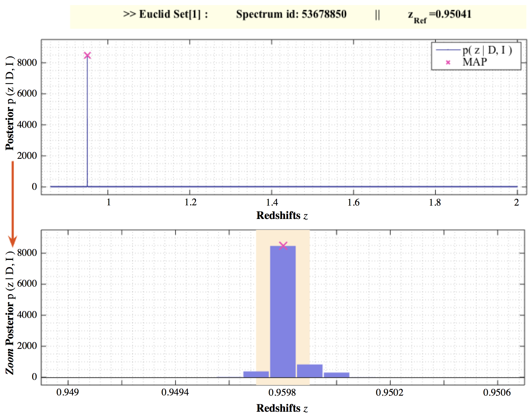
Task: Click x tick label '0.949' on zoom plot
Action: click(x=68, y=392)
